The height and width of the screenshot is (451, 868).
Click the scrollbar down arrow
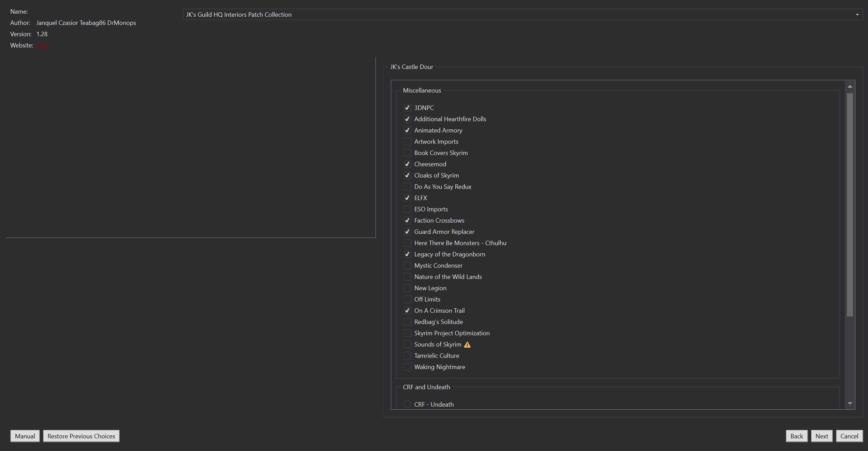click(850, 403)
